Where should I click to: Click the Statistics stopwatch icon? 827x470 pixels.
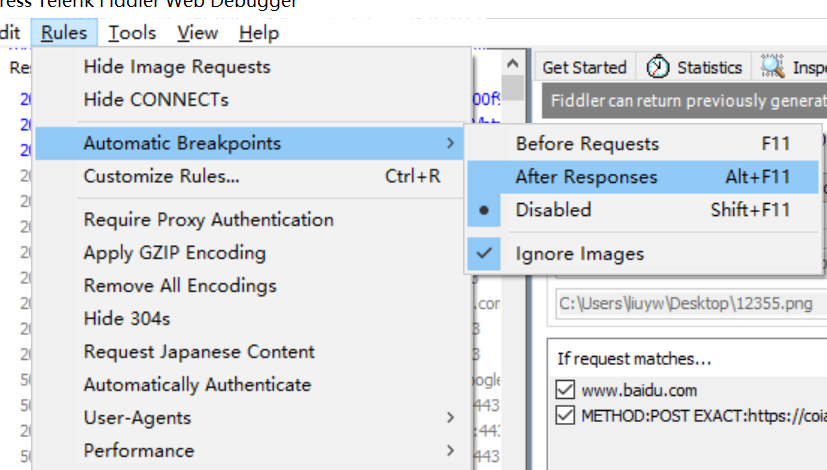658,67
